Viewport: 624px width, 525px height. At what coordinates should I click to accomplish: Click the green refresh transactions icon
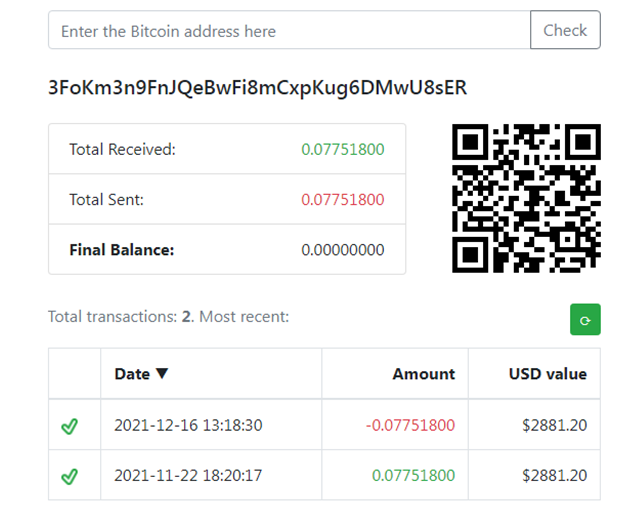point(585,320)
